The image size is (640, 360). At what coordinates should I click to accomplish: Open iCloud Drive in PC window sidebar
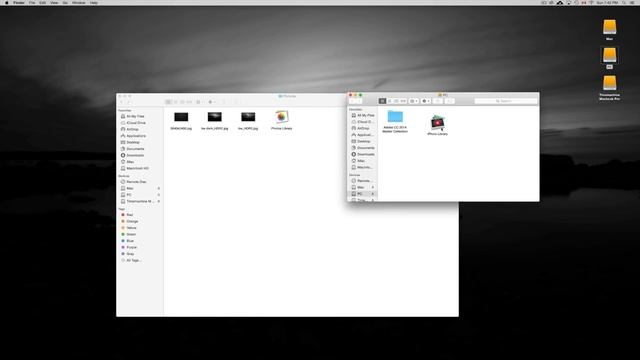pos(362,122)
